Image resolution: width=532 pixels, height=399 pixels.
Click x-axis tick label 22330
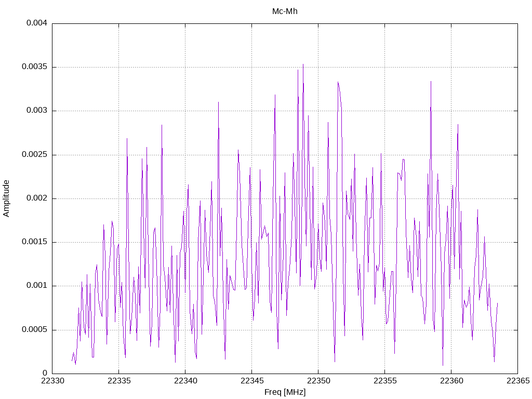pyautogui.click(x=52, y=381)
